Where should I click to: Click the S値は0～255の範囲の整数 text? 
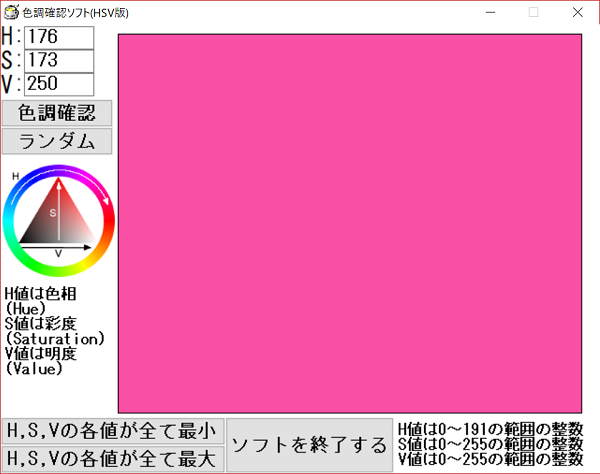pyautogui.click(x=491, y=445)
